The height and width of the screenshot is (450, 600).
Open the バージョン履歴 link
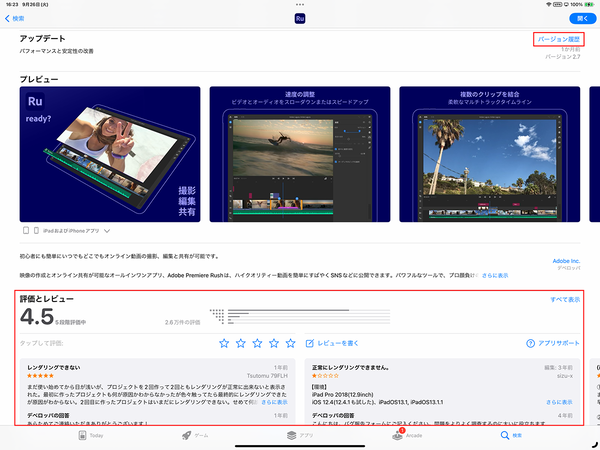click(559, 39)
